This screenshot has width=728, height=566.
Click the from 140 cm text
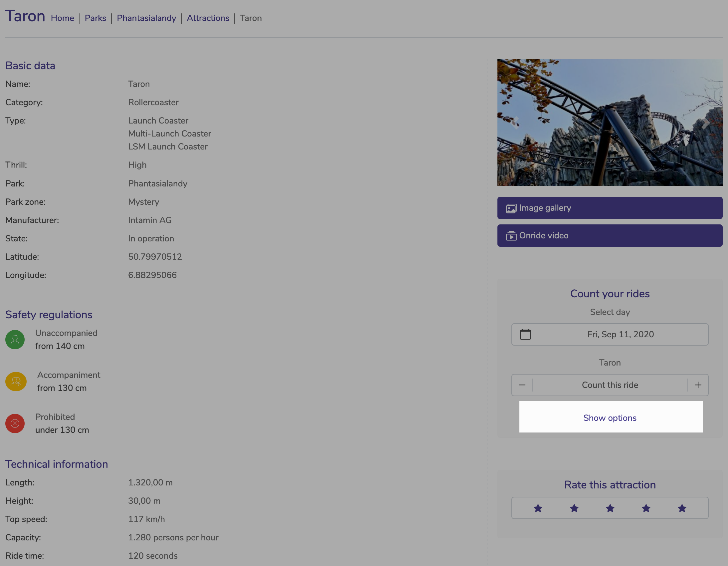pyautogui.click(x=60, y=346)
